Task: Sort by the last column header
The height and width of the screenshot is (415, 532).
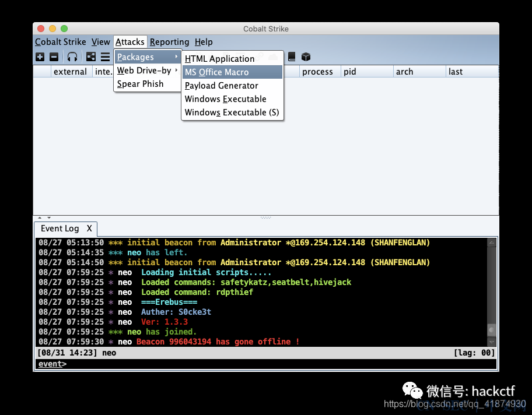Action: coord(472,72)
